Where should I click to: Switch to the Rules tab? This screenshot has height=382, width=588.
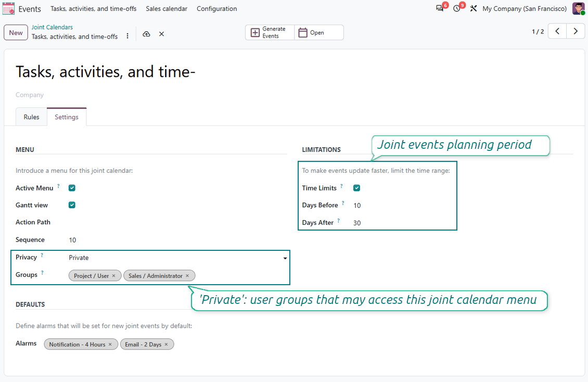[32, 117]
